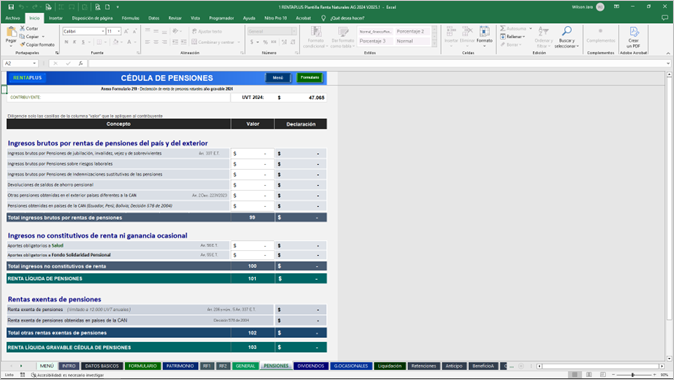Select the Porcentaje 2 cell style
This screenshot has height=380, width=674.
click(412, 31)
